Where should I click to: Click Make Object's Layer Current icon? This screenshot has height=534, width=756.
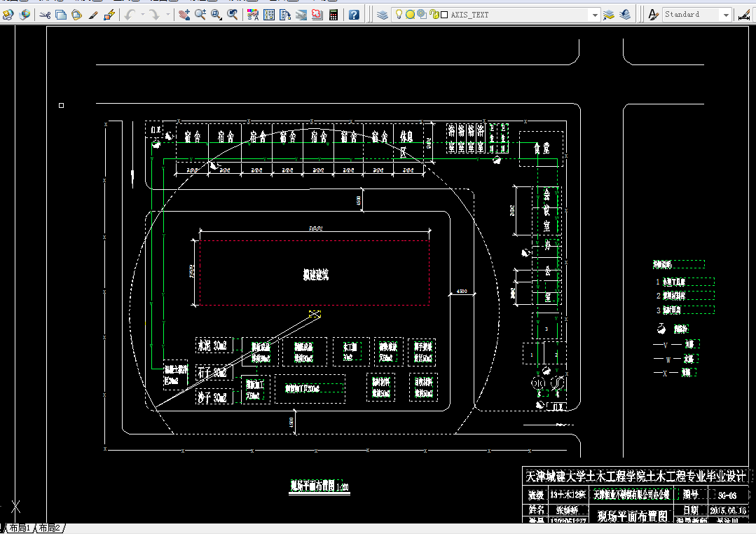point(609,15)
